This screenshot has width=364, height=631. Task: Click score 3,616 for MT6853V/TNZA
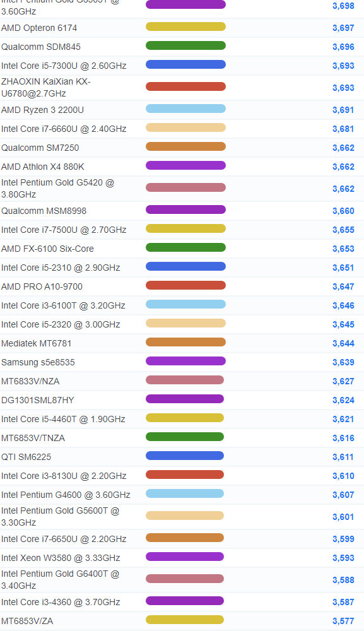click(343, 438)
